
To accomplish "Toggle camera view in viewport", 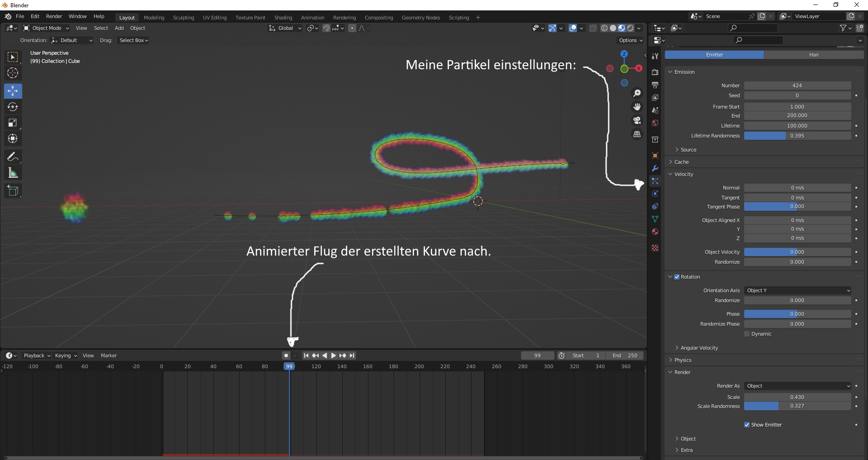I will 637,120.
